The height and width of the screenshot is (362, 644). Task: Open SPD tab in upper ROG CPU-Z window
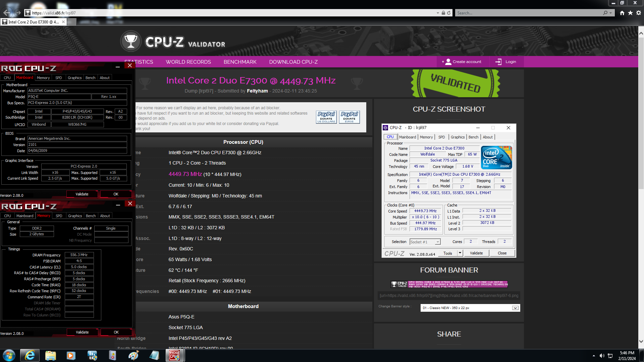pyautogui.click(x=59, y=78)
